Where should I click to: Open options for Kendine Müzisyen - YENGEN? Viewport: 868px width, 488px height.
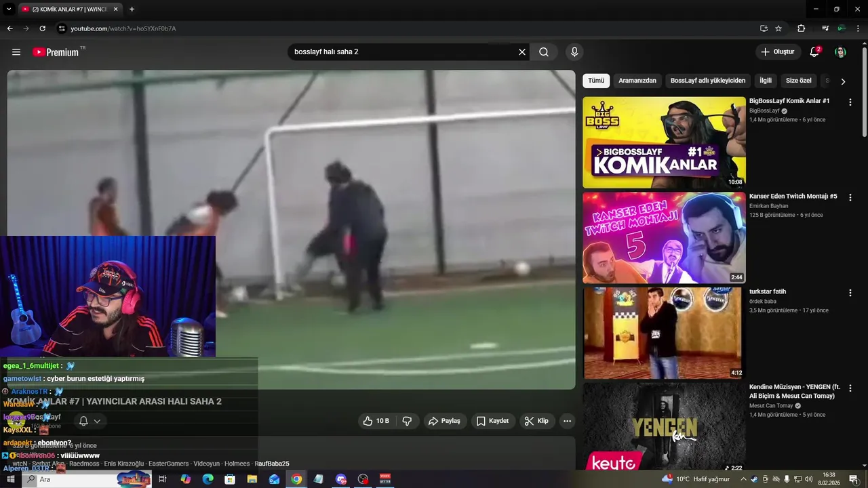coord(850,388)
